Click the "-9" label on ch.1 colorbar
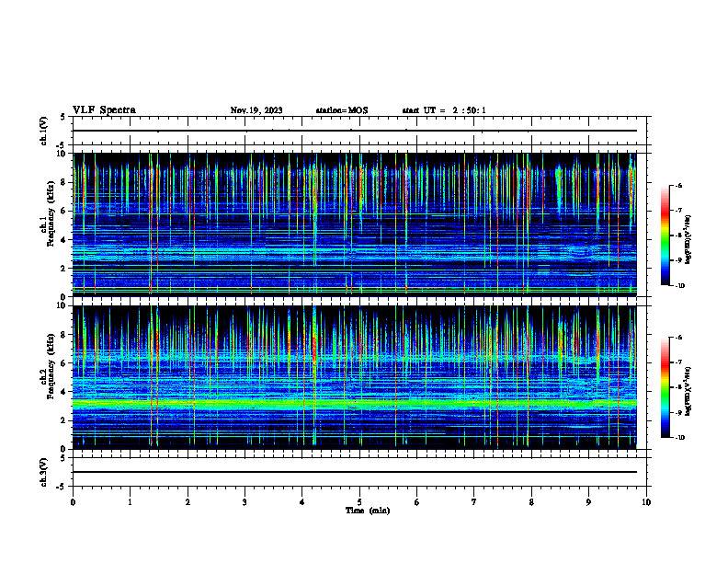The width and height of the screenshot is (728, 563). tap(678, 260)
